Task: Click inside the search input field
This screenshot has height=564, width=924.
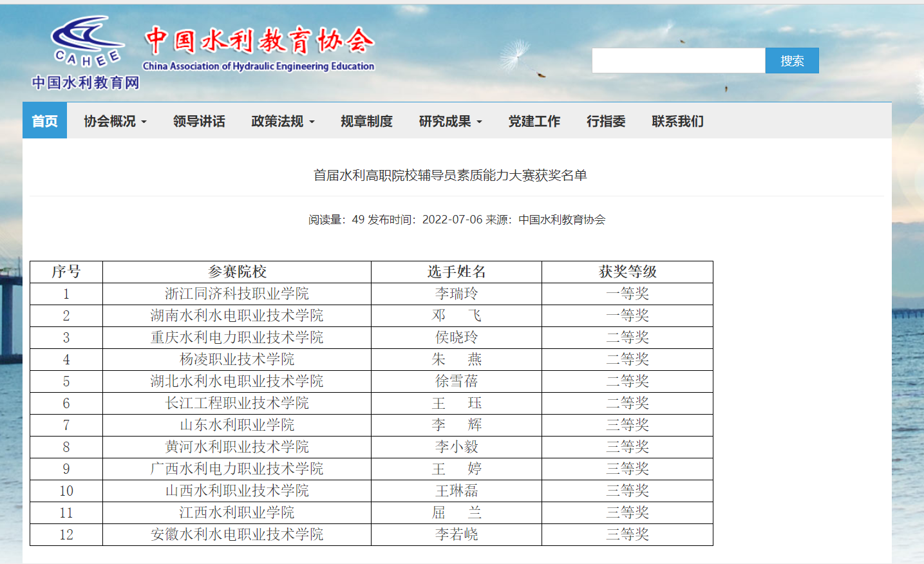Action: pyautogui.click(x=678, y=61)
